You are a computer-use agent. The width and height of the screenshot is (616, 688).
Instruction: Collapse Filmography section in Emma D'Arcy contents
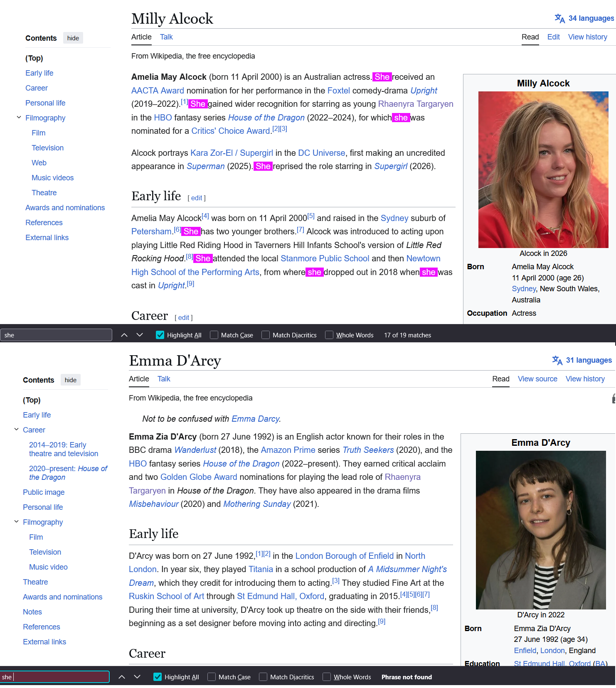(16, 522)
